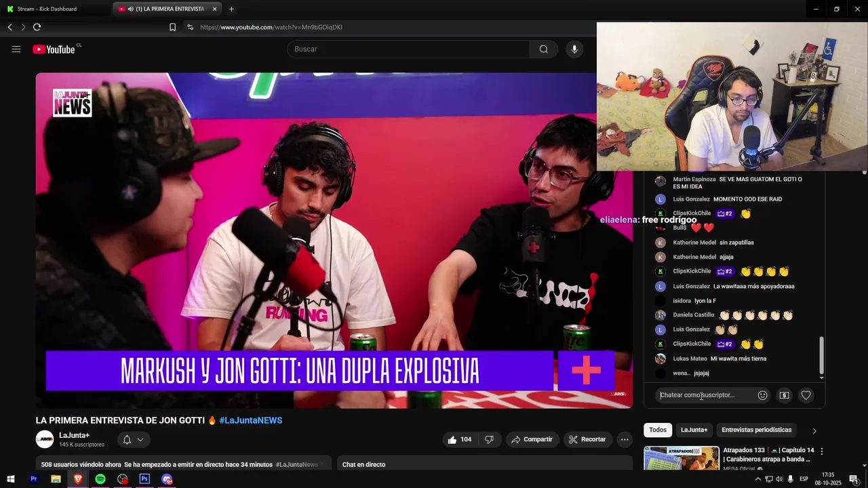Viewport: 868px width, 488px height.
Task: Open the LaJunta+ channel avatar
Action: coord(45,439)
